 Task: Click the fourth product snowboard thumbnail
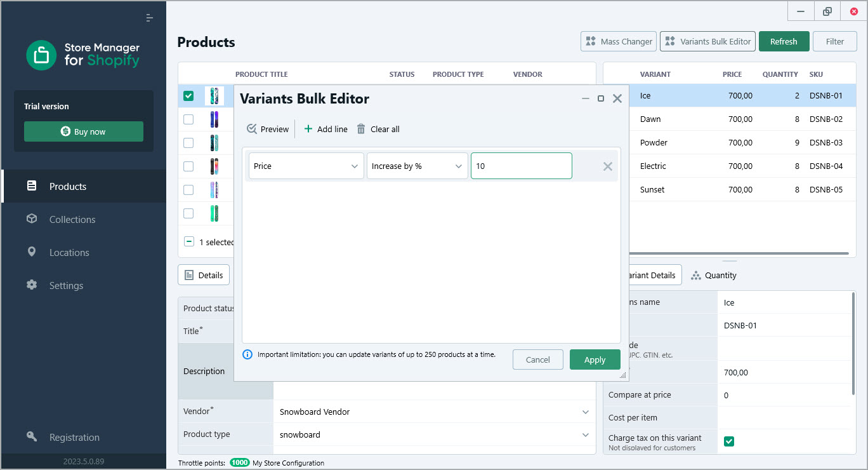pyautogui.click(x=214, y=166)
